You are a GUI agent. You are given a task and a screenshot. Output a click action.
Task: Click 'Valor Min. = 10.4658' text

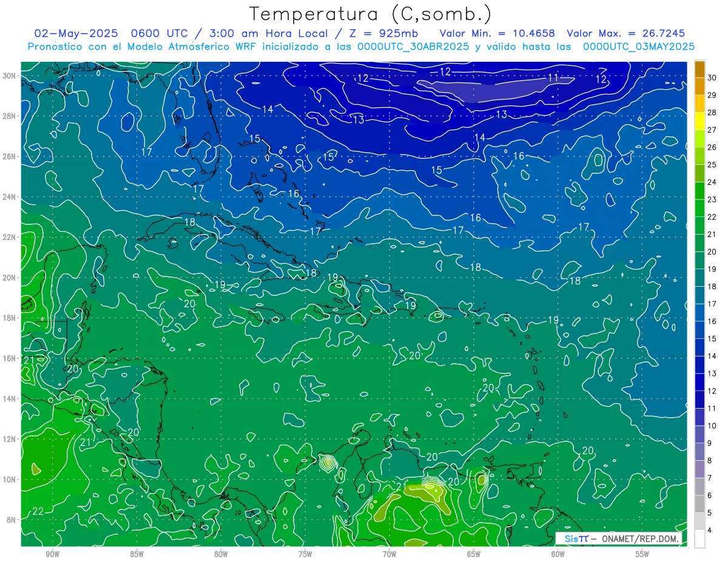[497, 33]
